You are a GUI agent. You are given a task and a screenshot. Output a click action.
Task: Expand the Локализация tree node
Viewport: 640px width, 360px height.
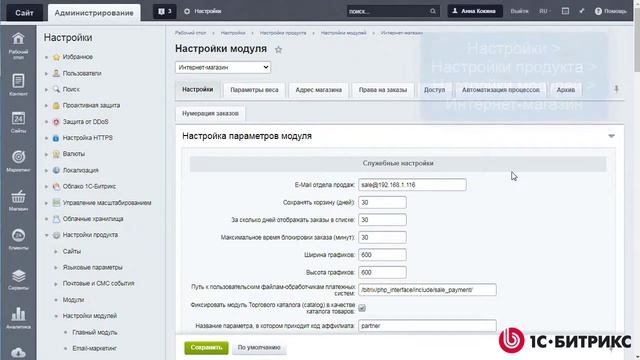[x=47, y=170]
